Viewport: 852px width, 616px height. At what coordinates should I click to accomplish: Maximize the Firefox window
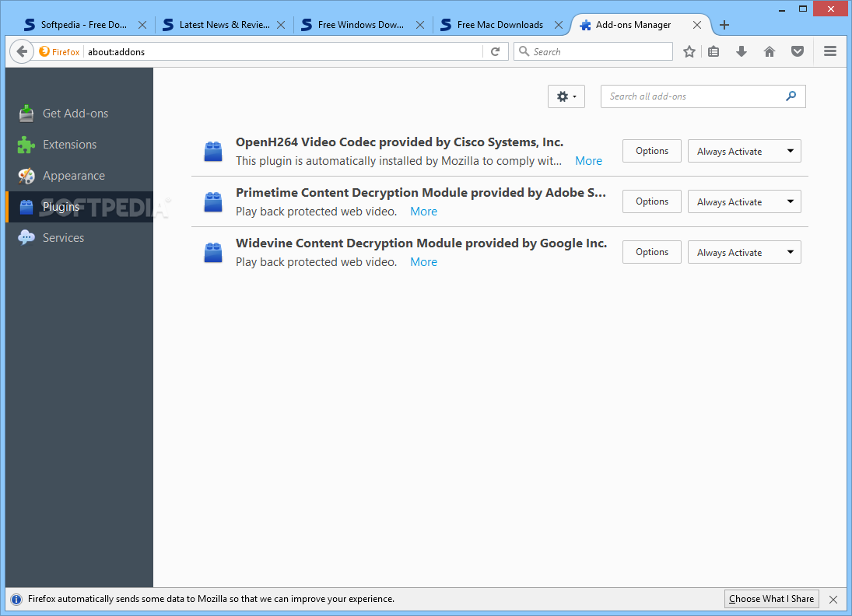(x=802, y=9)
